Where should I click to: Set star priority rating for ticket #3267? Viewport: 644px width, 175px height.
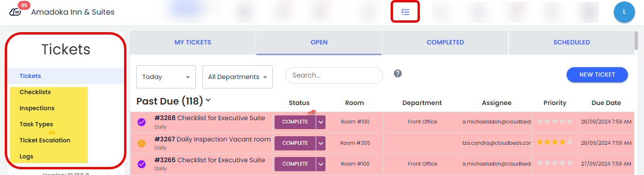click(x=555, y=142)
